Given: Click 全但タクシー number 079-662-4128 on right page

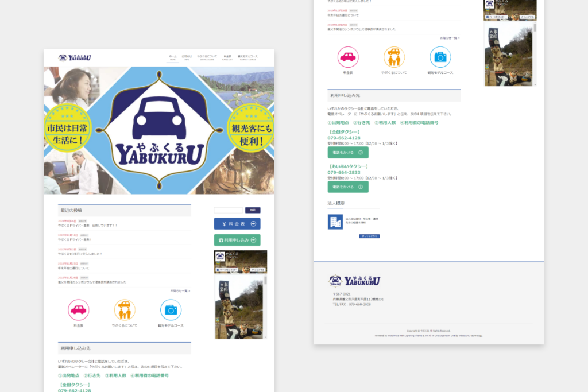Looking at the screenshot, I should (x=344, y=138).
